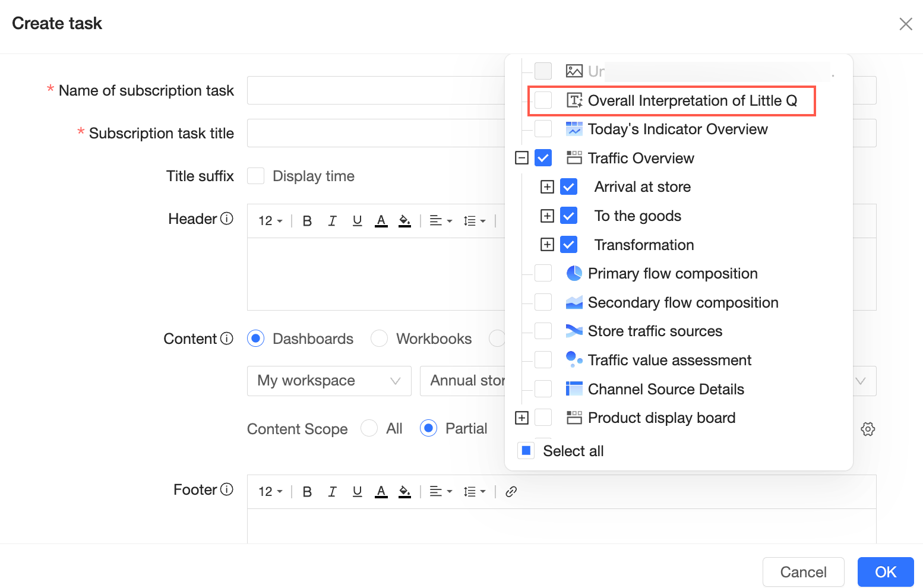Select the Workbooks radio button
This screenshot has height=588, width=923.
pyautogui.click(x=379, y=339)
